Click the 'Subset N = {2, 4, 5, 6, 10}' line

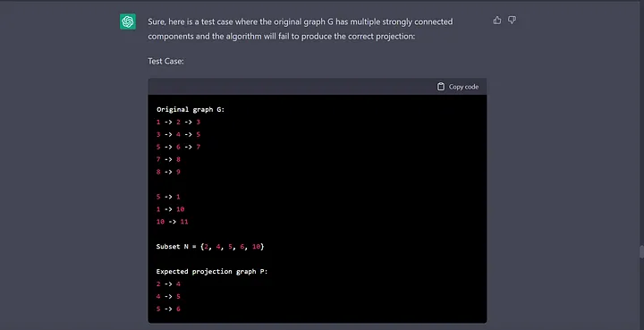[210, 247]
